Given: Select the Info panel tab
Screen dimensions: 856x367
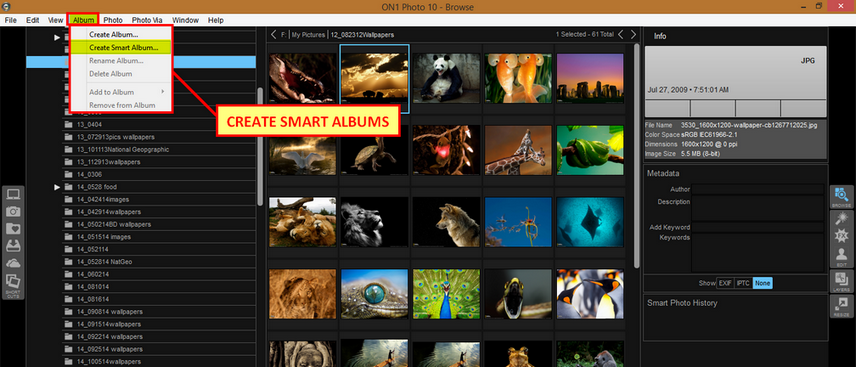Looking at the screenshot, I should pos(660,36).
